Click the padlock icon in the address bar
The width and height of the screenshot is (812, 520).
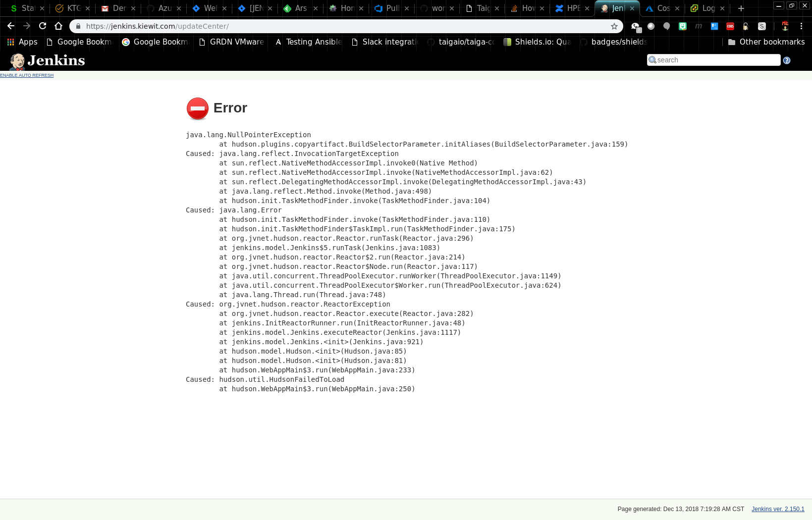(79, 26)
